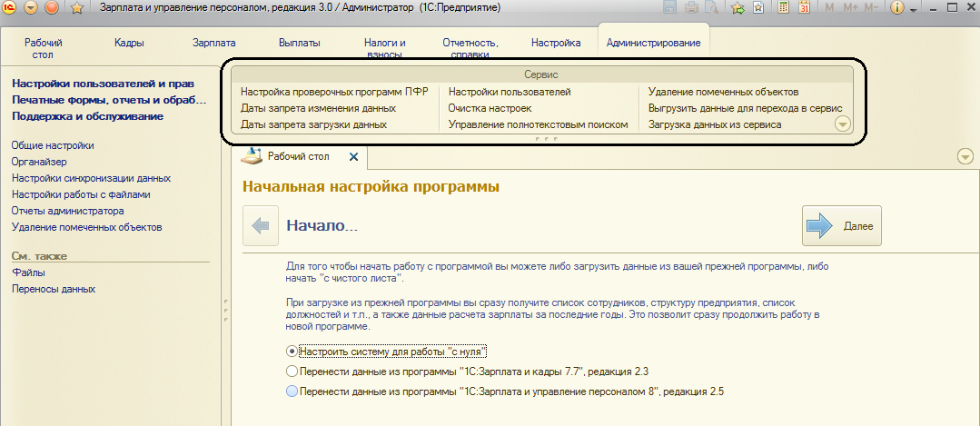
Task: Open Настройки пользователей и прав
Action: coord(104,84)
